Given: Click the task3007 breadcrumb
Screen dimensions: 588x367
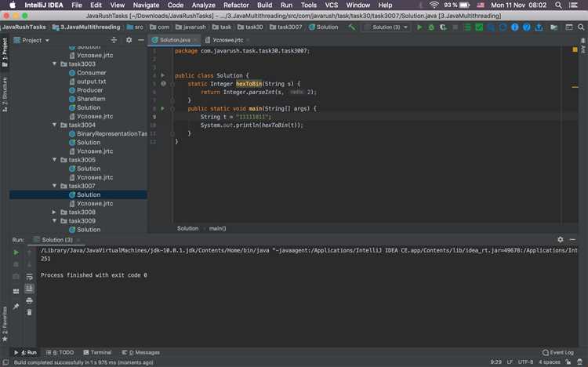Looking at the screenshot, I should 285,27.
